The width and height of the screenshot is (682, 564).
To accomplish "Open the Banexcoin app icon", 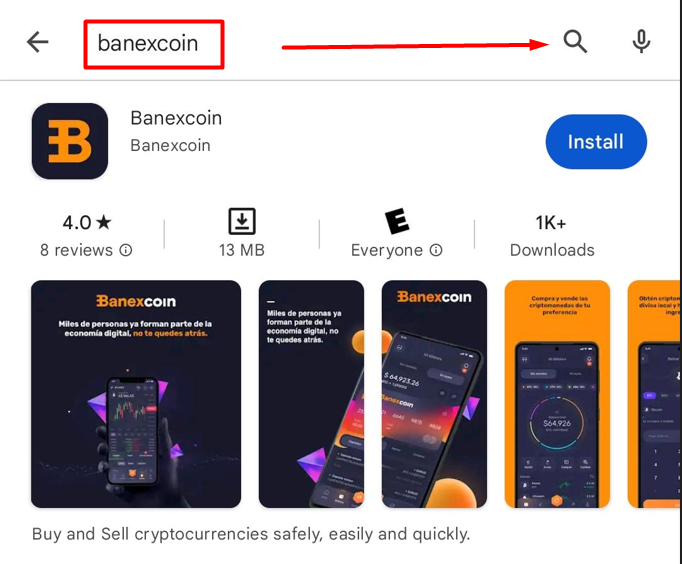I will point(70,141).
